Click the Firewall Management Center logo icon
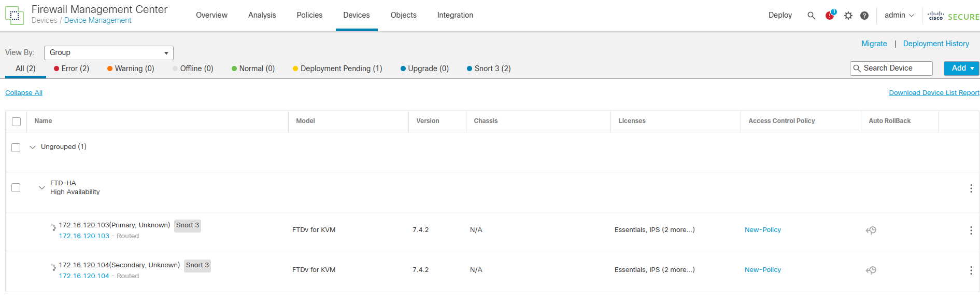The image size is (980, 300). 15,16
